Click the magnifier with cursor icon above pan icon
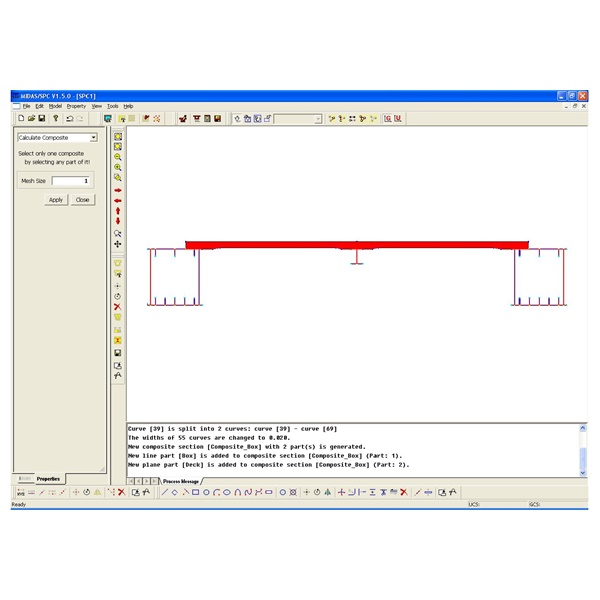 [118, 233]
